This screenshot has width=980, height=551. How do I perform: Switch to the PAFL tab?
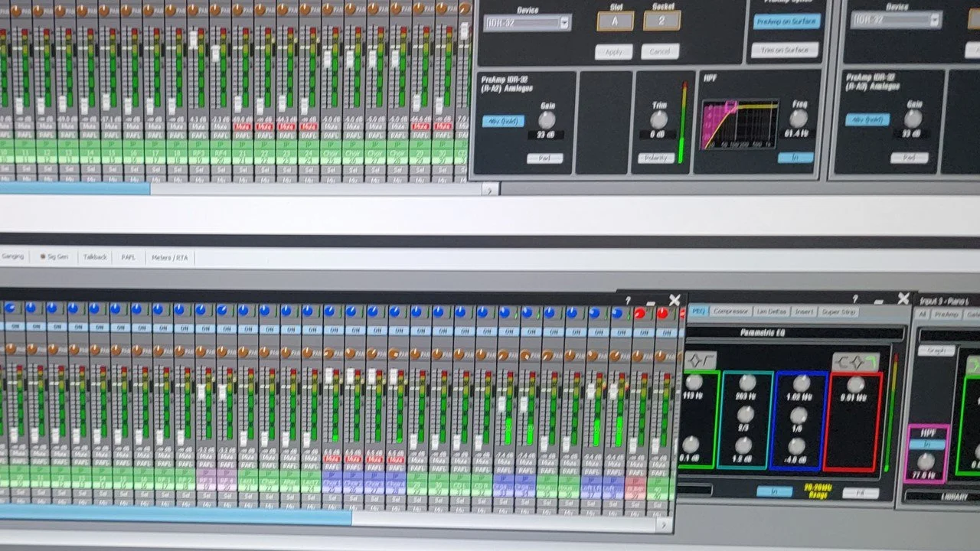(x=128, y=257)
